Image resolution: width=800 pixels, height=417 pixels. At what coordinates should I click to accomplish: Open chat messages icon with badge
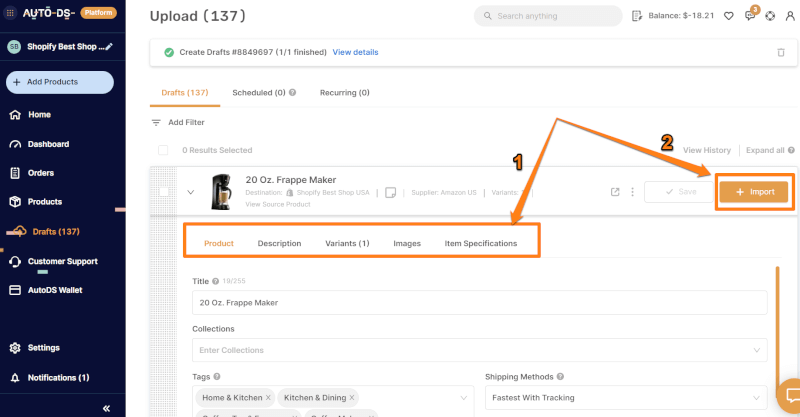(750, 16)
